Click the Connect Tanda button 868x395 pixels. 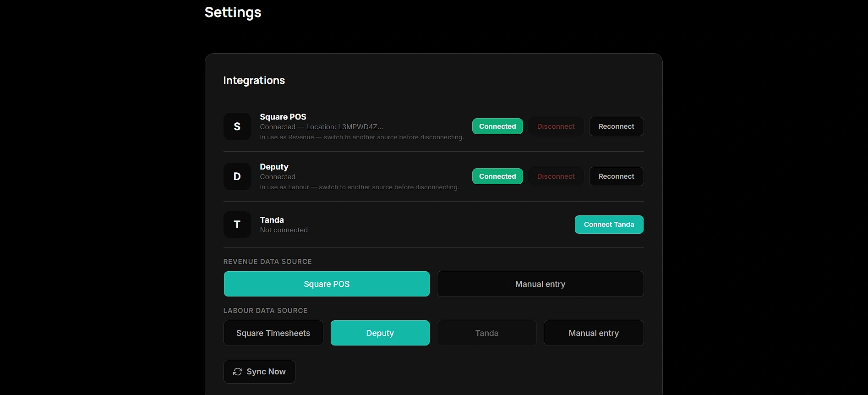point(609,225)
